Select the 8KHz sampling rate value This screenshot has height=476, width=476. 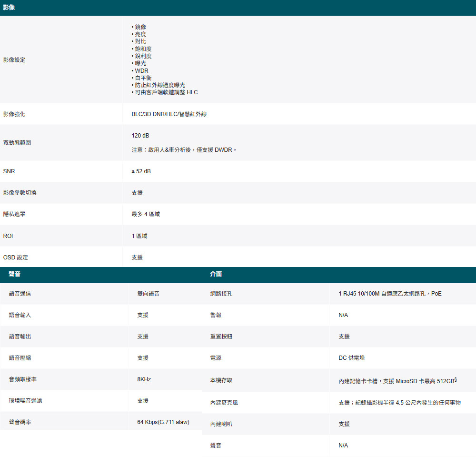click(x=144, y=379)
